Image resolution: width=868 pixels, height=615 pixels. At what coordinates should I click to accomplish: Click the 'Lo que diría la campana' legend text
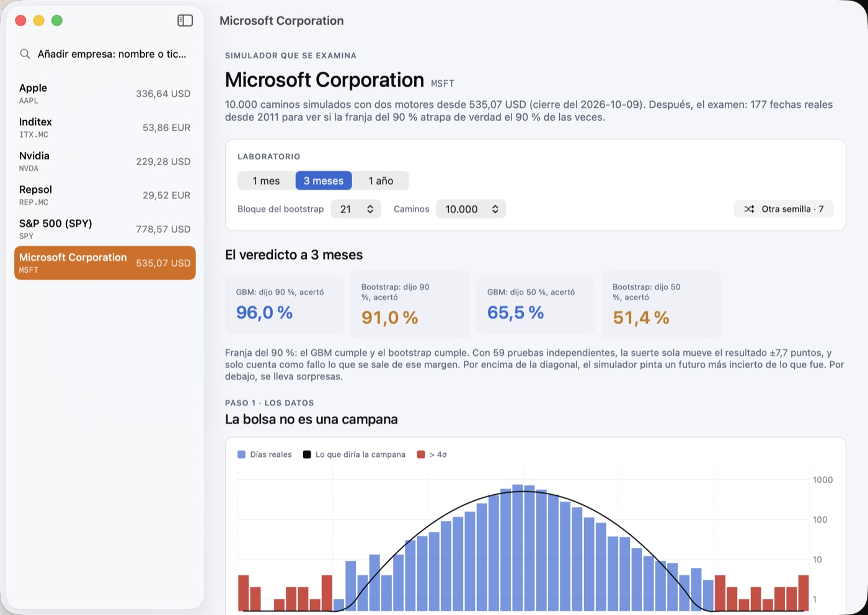tap(360, 454)
